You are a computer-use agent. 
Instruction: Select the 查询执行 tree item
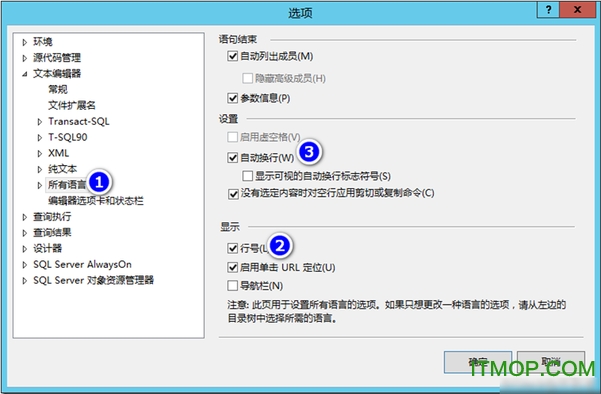pos(52,217)
